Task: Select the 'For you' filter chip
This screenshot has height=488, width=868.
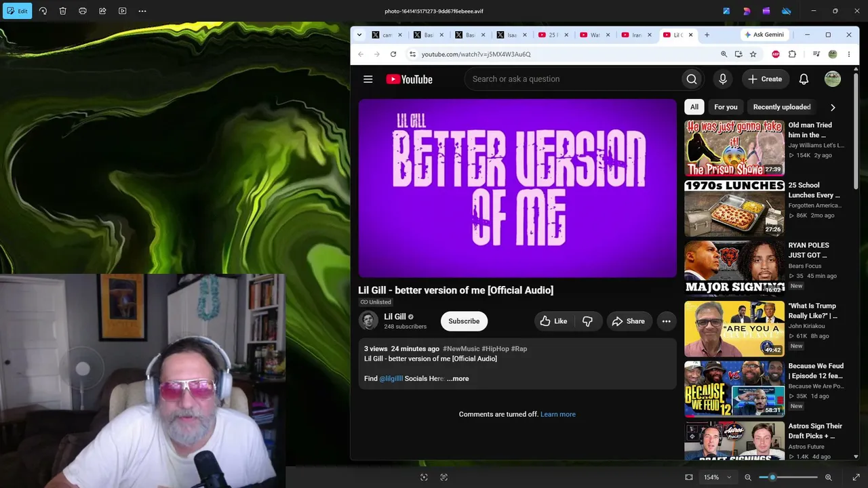Action: click(726, 107)
